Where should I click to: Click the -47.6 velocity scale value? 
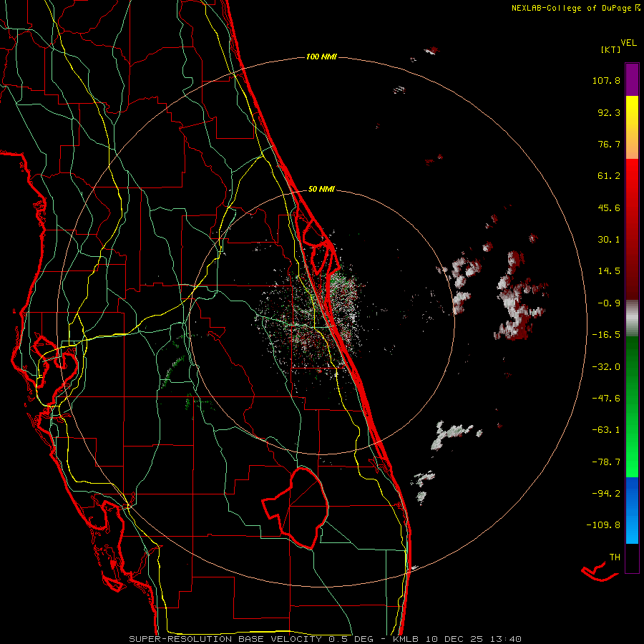pyautogui.click(x=606, y=399)
